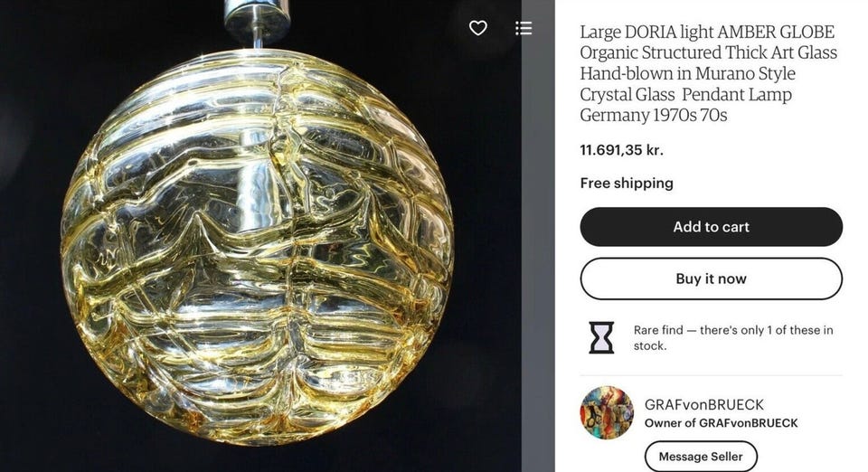The image size is (868, 472).
Task: Click Owner of GRAFvonBRUECK text
Action: (x=721, y=423)
